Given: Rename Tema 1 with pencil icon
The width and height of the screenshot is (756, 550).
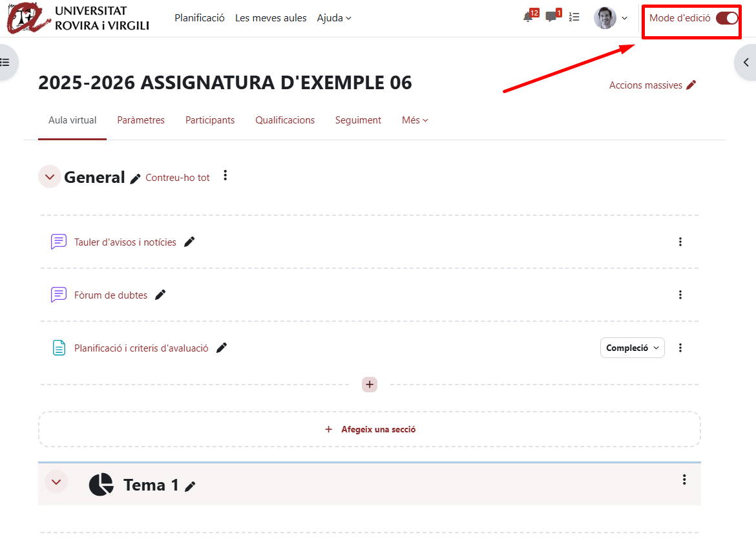Looking at the screenshot, I should pyautogui.click(x=190, y=487).
